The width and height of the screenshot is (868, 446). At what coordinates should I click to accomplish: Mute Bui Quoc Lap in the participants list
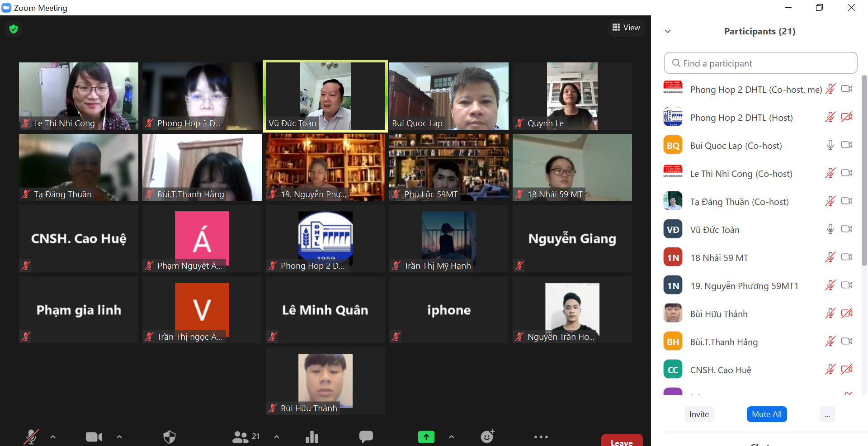click(x=830, y=145)
